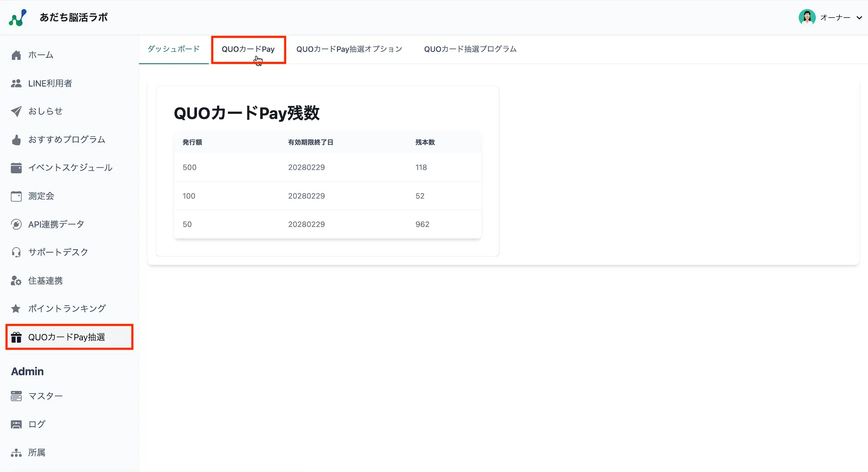Select QUOカード抽選プログラム tab
The image size is (868, 472).
coord(470,49)
